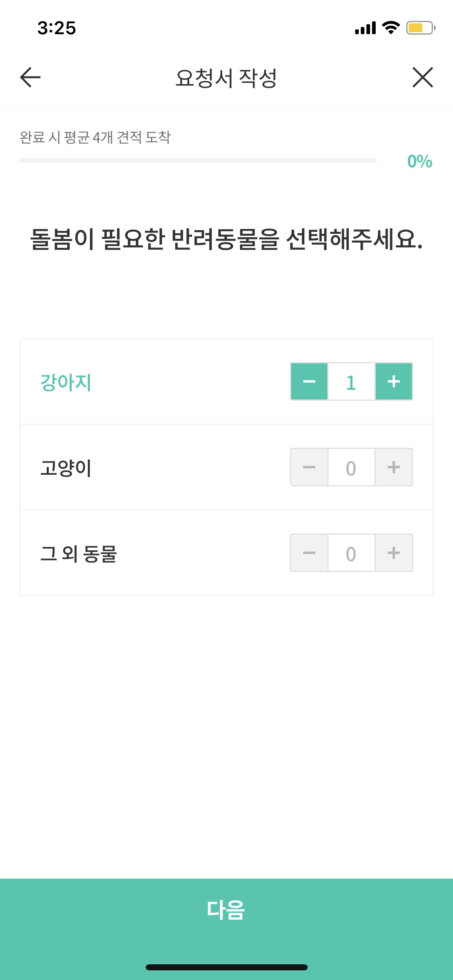Click the progress bar at the top
The width and height of the screenshot is (453, 980).
coord(197,161)
